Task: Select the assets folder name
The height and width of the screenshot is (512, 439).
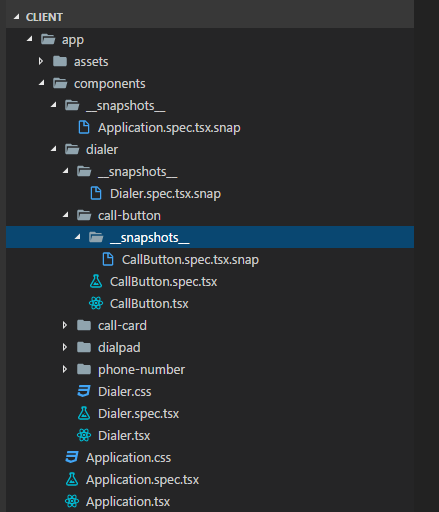Action: coord(91,62)
